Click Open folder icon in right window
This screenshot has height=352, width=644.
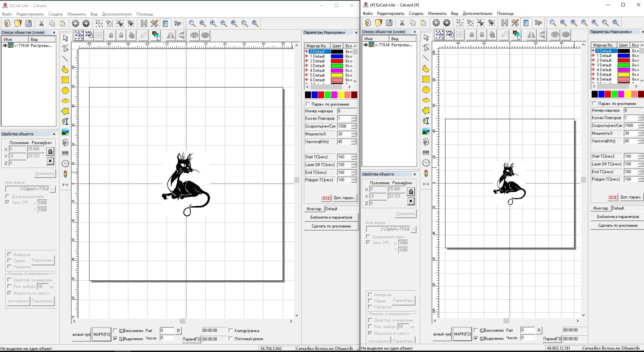point(378,23)
